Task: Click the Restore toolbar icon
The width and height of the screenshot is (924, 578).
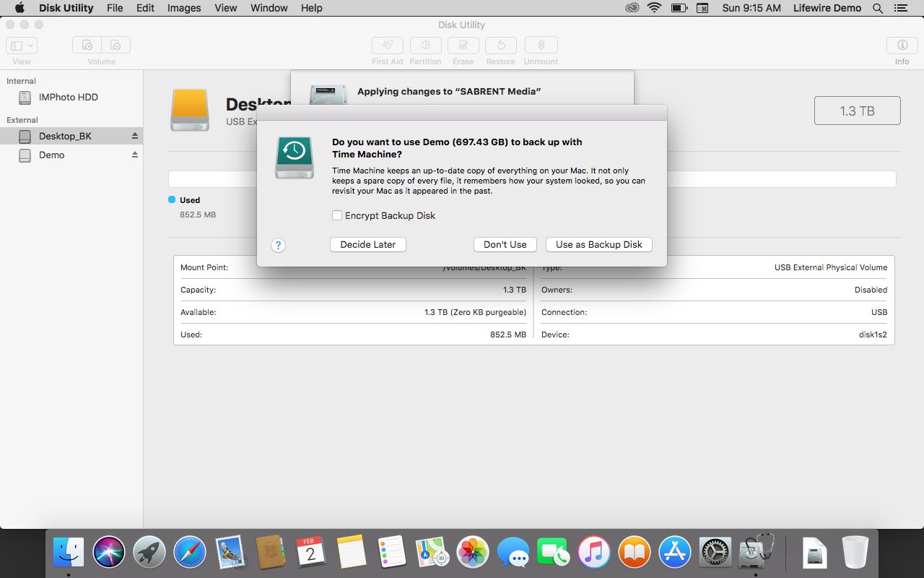Action: pos(501,45)
